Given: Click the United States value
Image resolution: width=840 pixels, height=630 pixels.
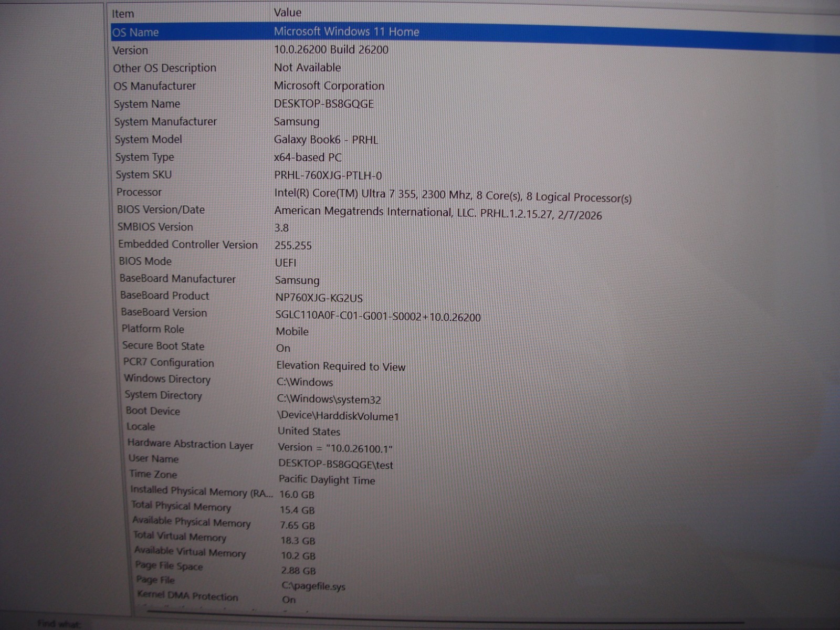Looking at the screenshot, I should coord(309,432).
